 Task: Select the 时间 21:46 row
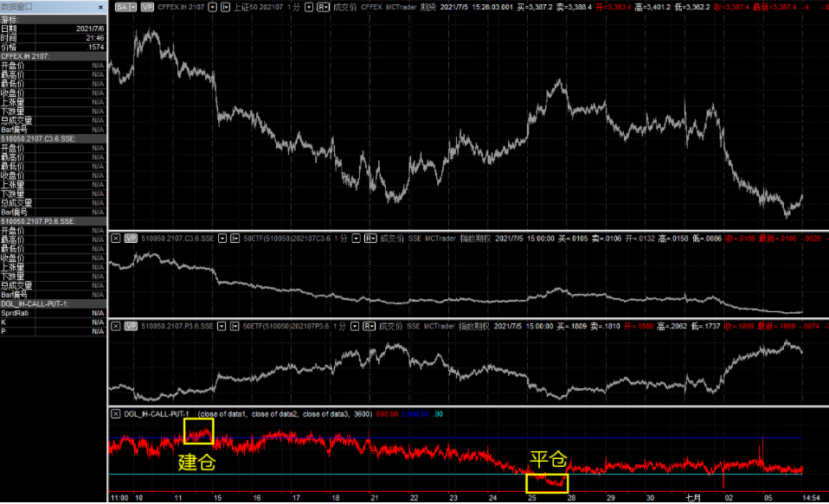pyautogui.click(x=53, y=38)
